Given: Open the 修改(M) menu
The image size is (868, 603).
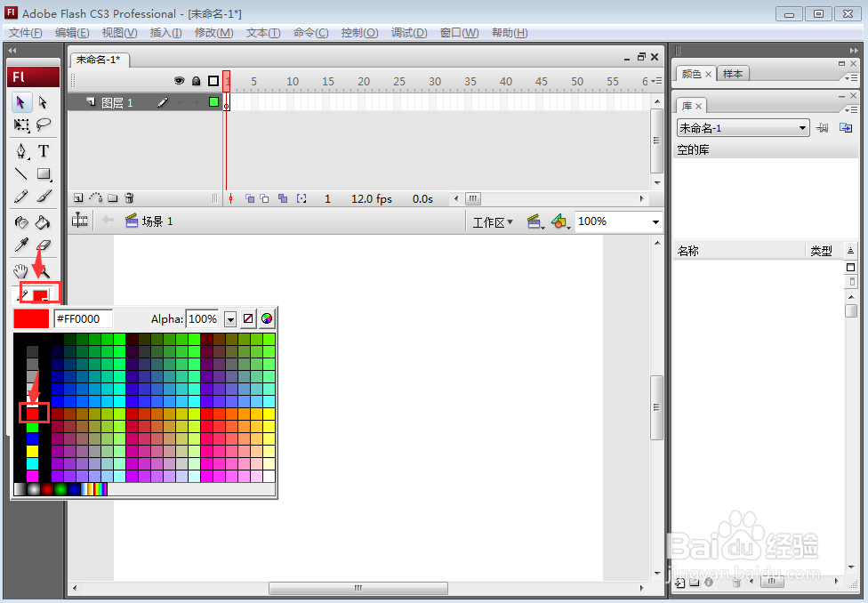Looking at the screenshot, I should coord(213,33).
